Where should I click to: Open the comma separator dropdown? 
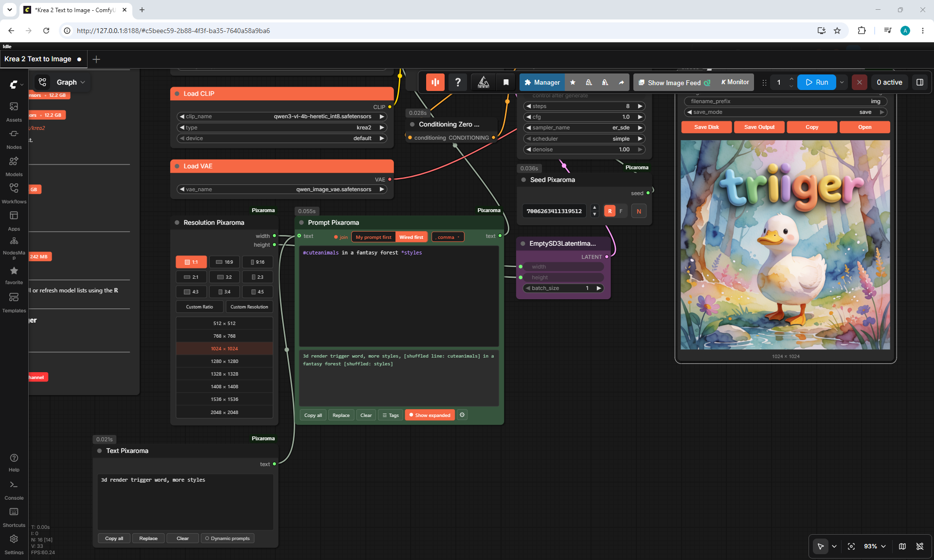(x=448, y=237)
